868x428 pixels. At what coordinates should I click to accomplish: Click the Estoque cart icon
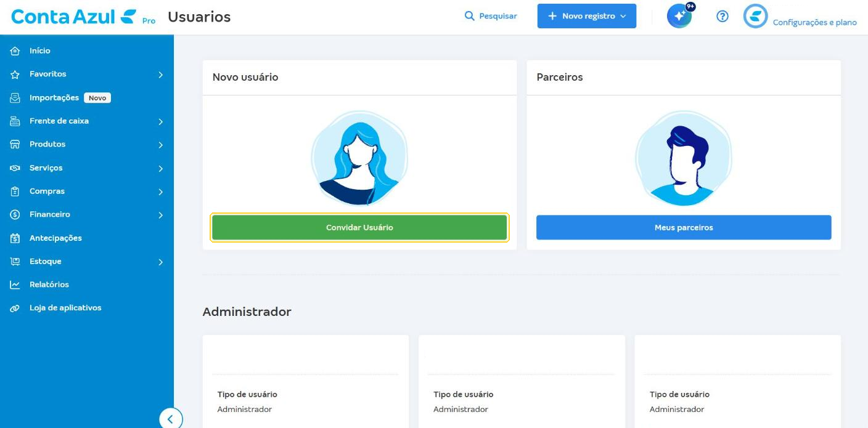click(x=15, y=262)
